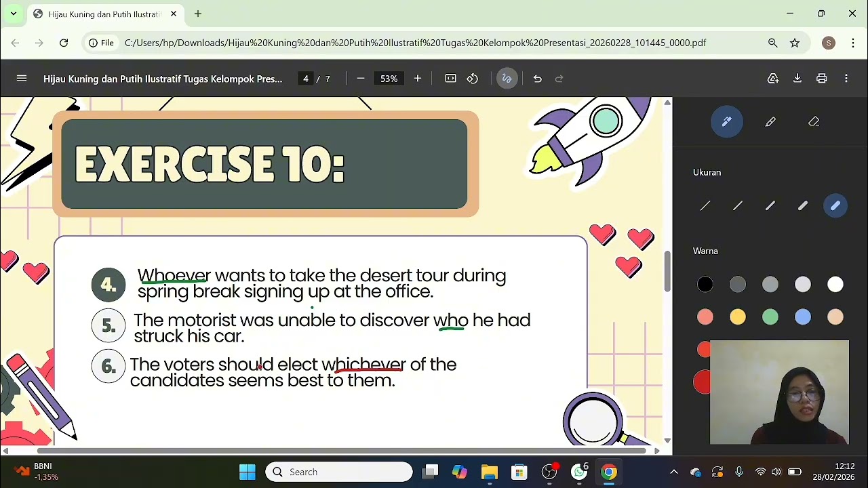Click the address bar file URL
Screen dimensions: 868x488
pyautogui.click(x=415, y=43)
